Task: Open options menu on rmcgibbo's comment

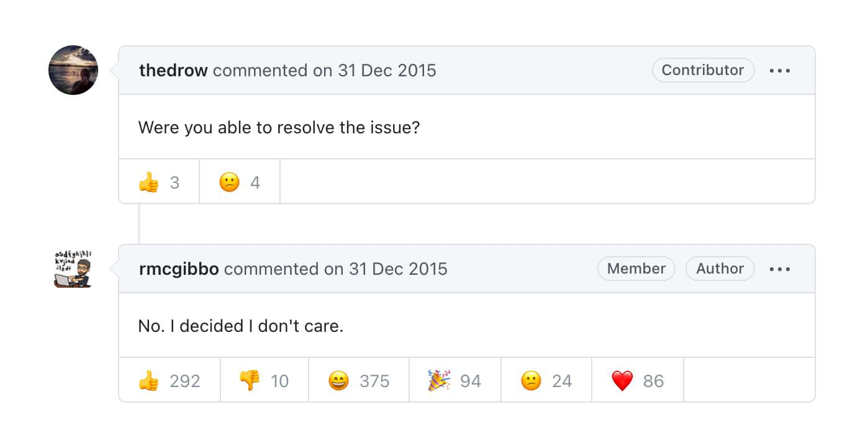Action: point(779,269)
